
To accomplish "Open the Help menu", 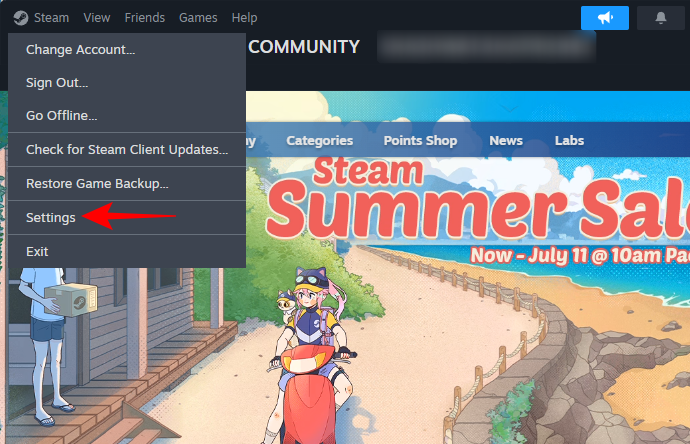I will pyautogui.click(x=244, y=18).
